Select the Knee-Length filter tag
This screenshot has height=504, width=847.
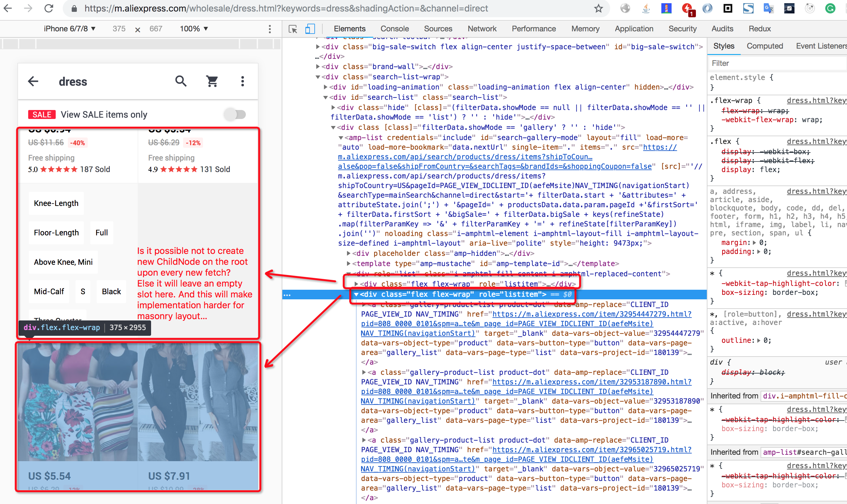pyautogui.click(x=56, y=203)
